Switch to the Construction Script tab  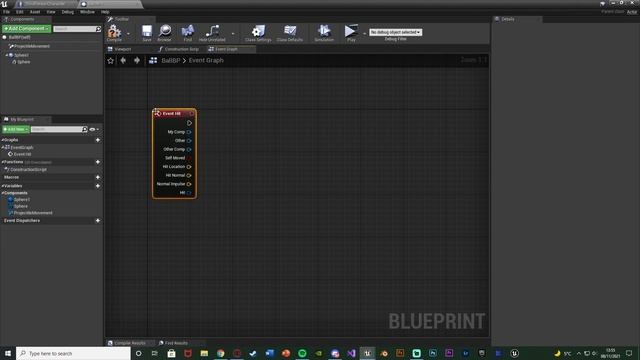point(178,49)
